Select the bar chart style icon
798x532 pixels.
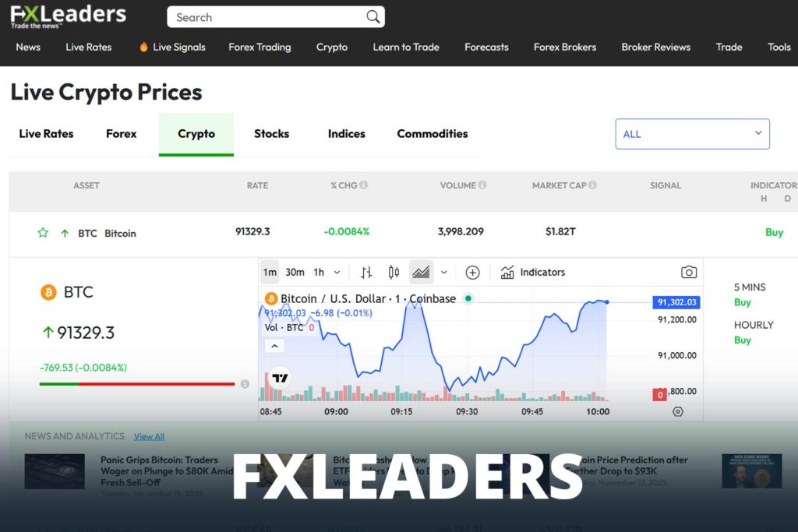[366, 272]
